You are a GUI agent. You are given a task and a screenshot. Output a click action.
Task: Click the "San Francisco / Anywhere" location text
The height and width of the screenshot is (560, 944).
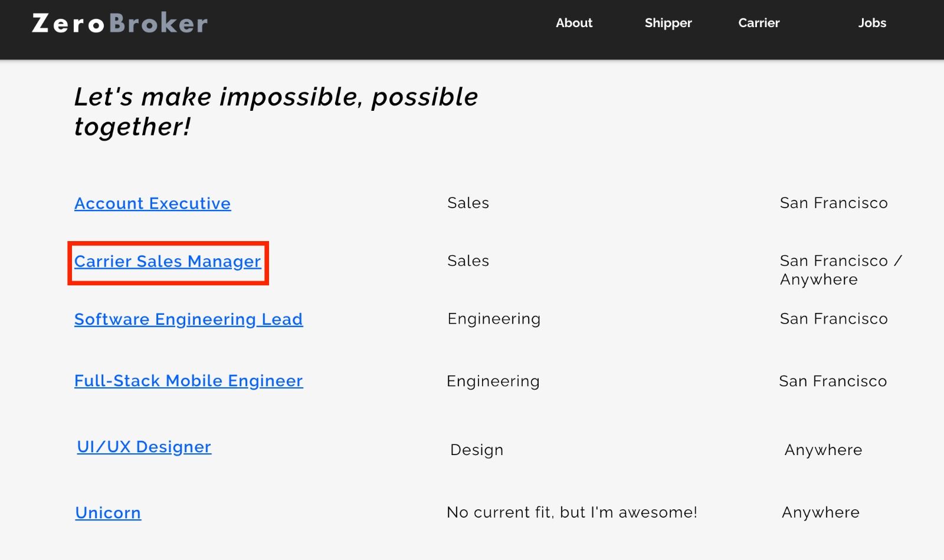pos(840,270)
